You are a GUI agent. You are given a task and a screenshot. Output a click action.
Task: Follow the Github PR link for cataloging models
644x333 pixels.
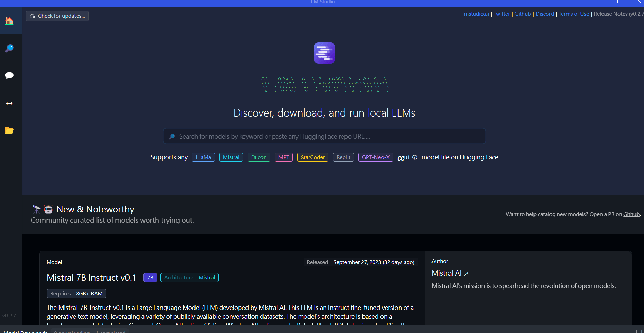tap(631, 214)
